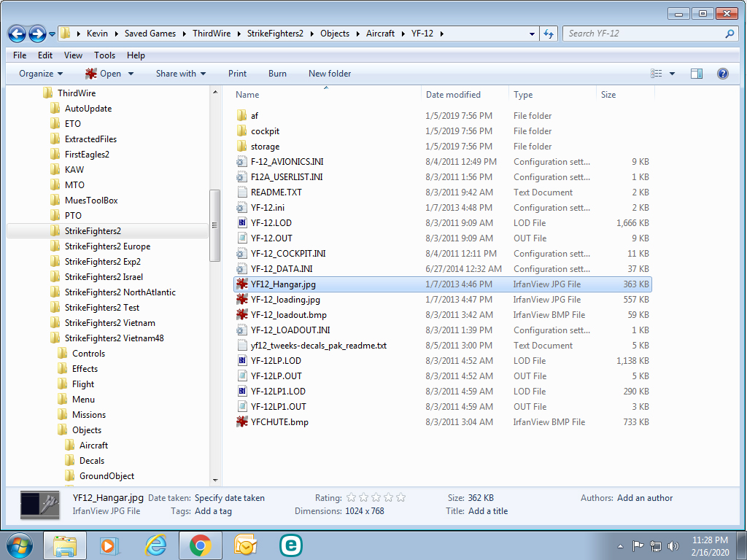Open the Share with dropdown
Viewport: 747px width, 560px height.
(x=181, y=74)
